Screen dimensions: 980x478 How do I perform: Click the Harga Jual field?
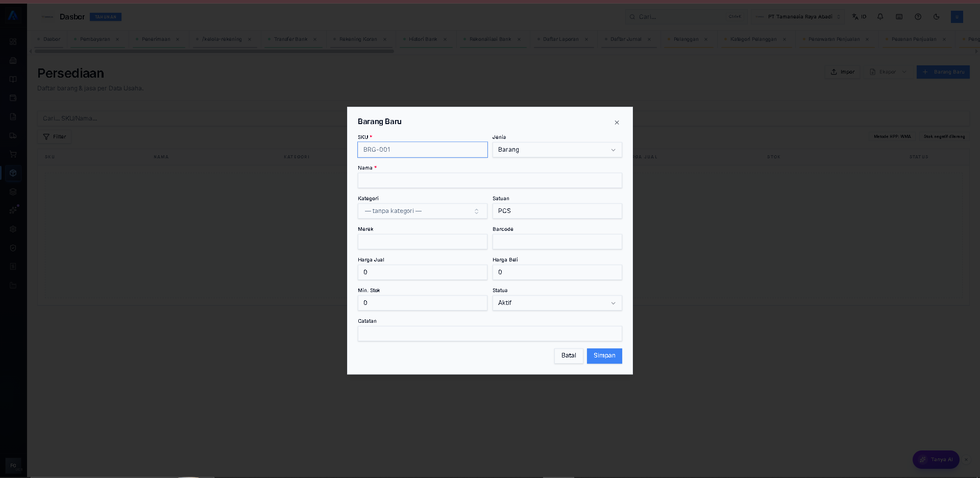coord(423,272)
